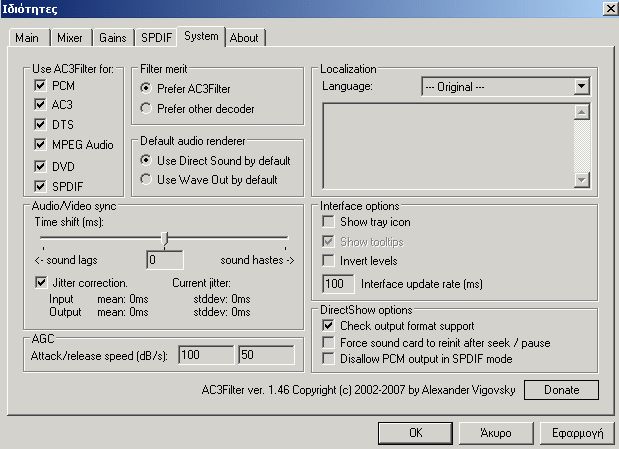Switch to the Mixer tab
This screenshot has height=449, width=619.
tap(70, 38)
